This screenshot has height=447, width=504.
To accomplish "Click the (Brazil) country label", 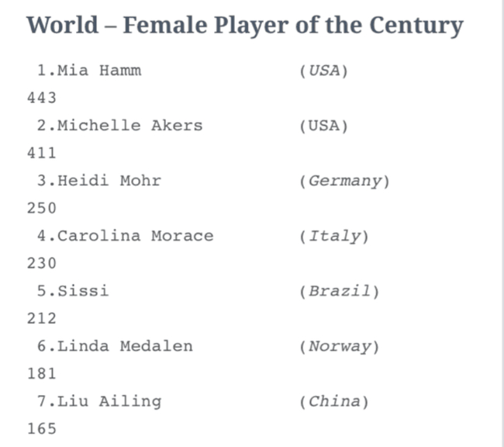I will pos(339,291).
